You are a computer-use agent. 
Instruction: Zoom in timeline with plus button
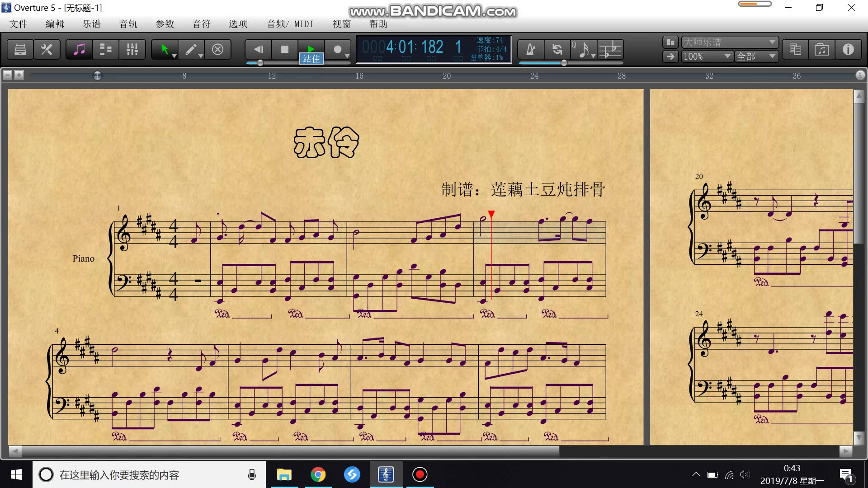pos(19,75)
